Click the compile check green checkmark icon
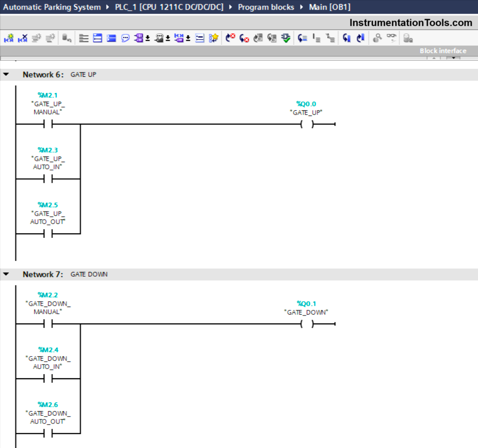478x448 pixels. click(286, 38)
